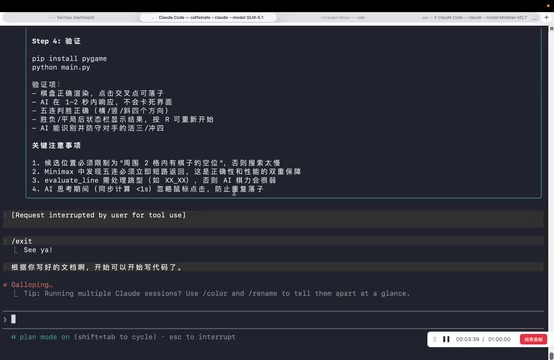Click the line starting '2. Minimax'

coord(166,172)
